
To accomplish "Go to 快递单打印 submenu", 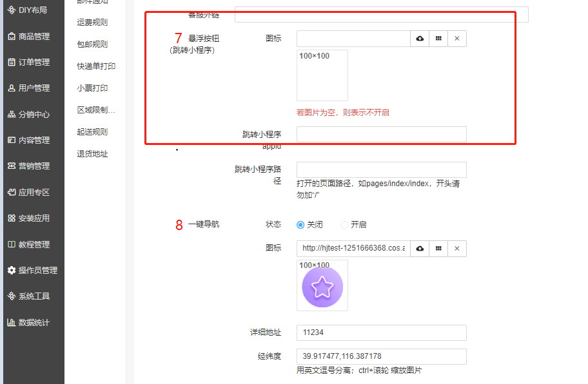I will [x=96, y=66].
